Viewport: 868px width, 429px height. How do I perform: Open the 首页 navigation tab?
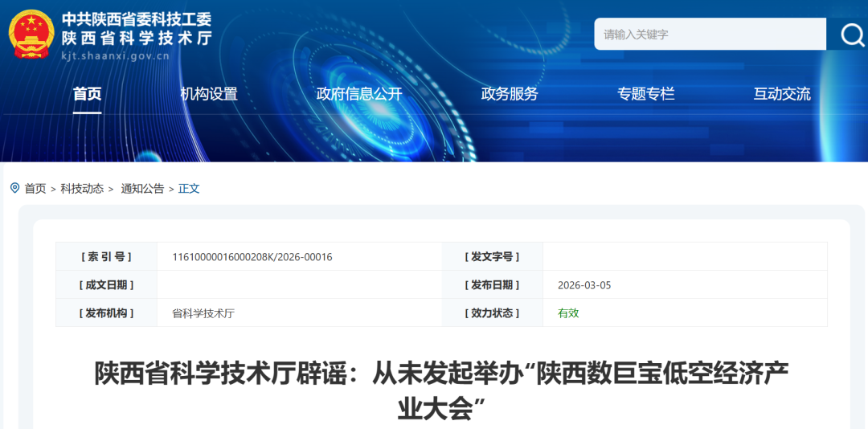click(87, 94)
